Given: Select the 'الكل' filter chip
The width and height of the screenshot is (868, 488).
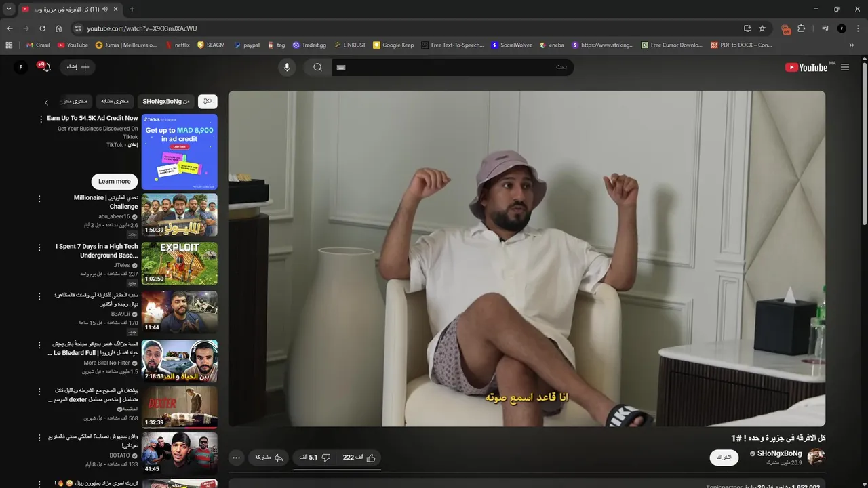Looking at the screenshot, I should pos(208,102).
